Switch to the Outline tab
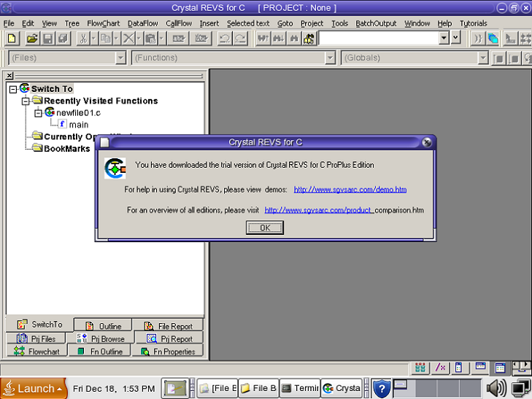The height and width of the screenshot is (399, 532). tap(103, 326)
